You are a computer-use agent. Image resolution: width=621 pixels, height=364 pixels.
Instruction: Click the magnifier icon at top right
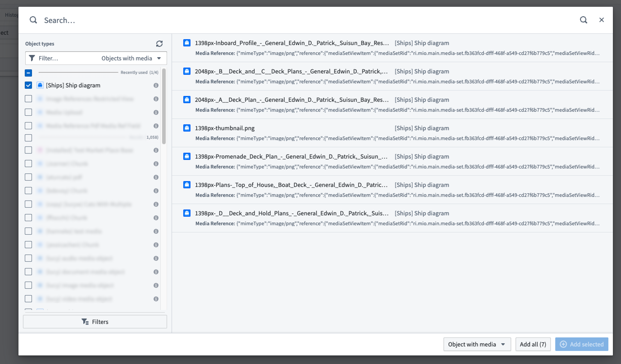coord(583,20)
